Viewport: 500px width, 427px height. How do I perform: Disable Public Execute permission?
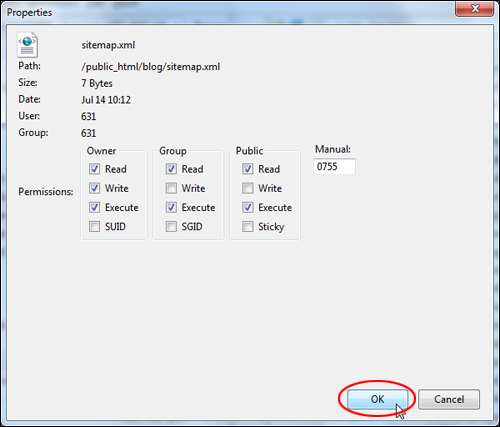click(x=248, y=207)
